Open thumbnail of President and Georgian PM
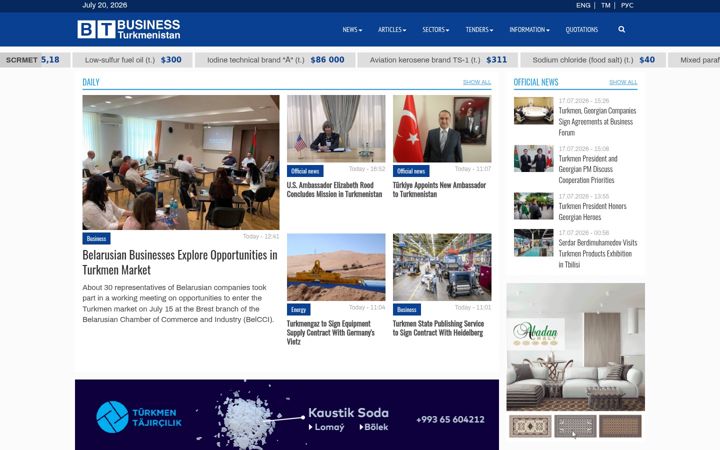The image size is (720, 450). pyautogui.click(x=534, y=158)
